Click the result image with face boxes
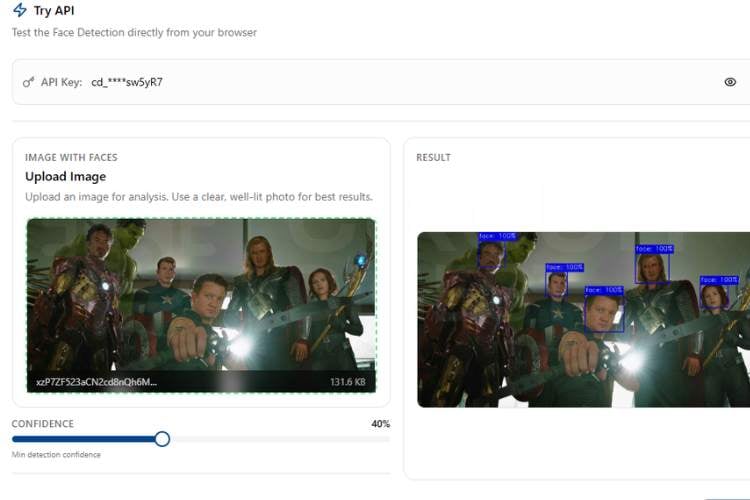This screenshot has height=500, width=750. pos(584,320)
